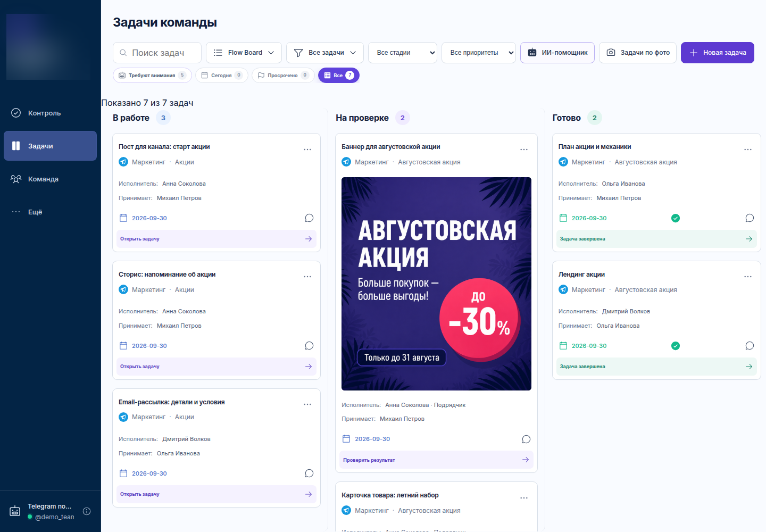Click Telegram icon on 'Лендинг акции' card
766x532 pixels.
click(563, 289)
